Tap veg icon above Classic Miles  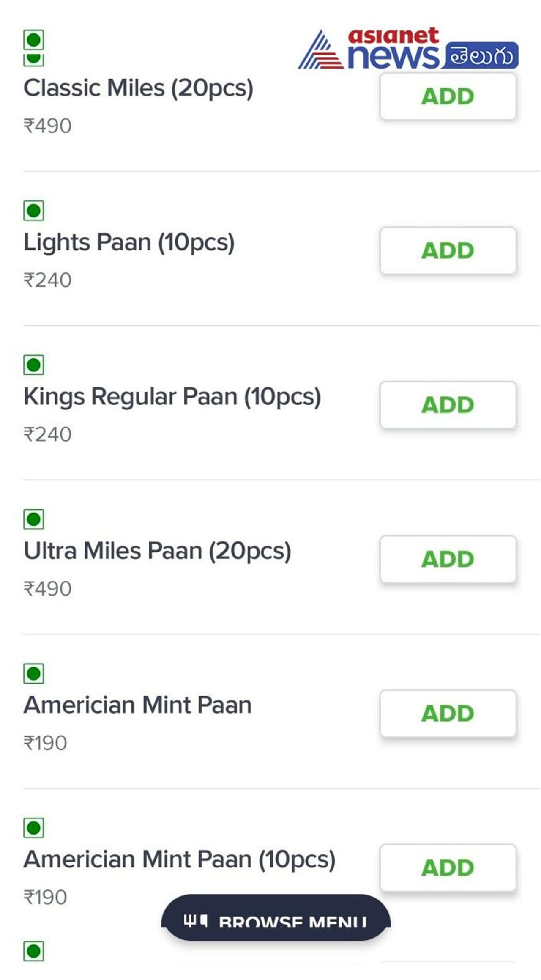(x=33, y=41)
